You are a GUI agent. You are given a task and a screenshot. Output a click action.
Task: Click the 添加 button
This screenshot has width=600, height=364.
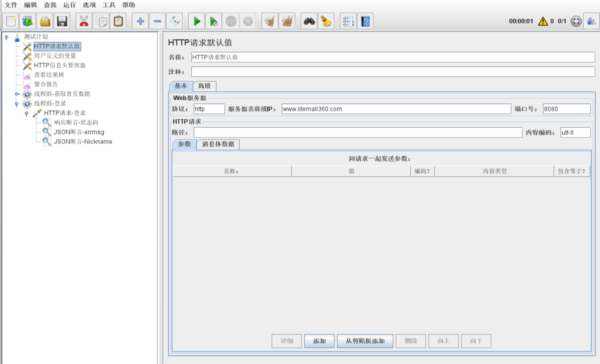click(x=319, y=341)
